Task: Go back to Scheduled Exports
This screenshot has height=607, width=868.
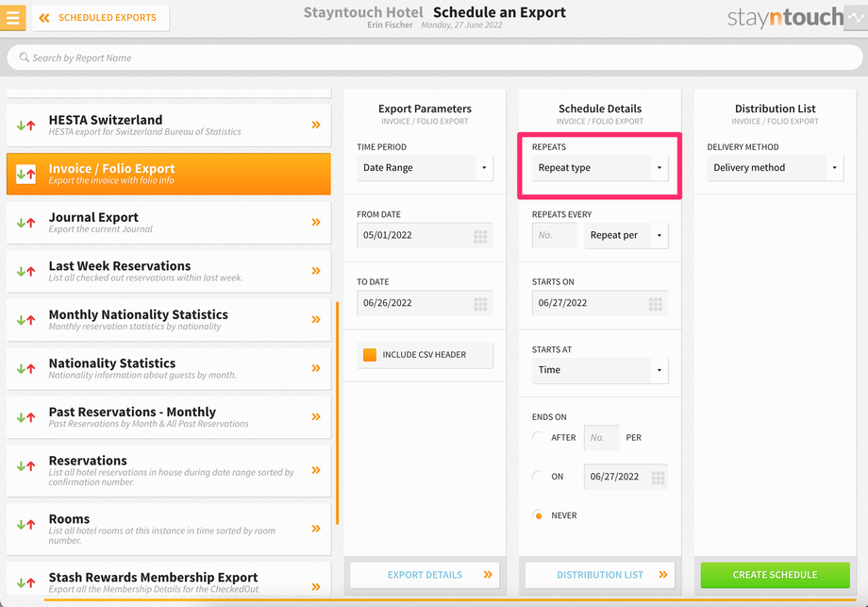Action: [101, 18]
